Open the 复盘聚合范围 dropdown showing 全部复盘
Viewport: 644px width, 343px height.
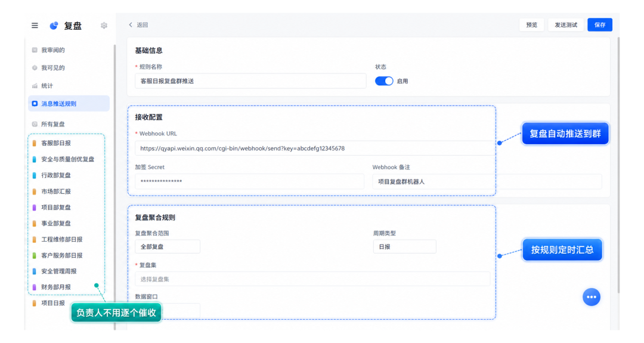tap(168, 246)
